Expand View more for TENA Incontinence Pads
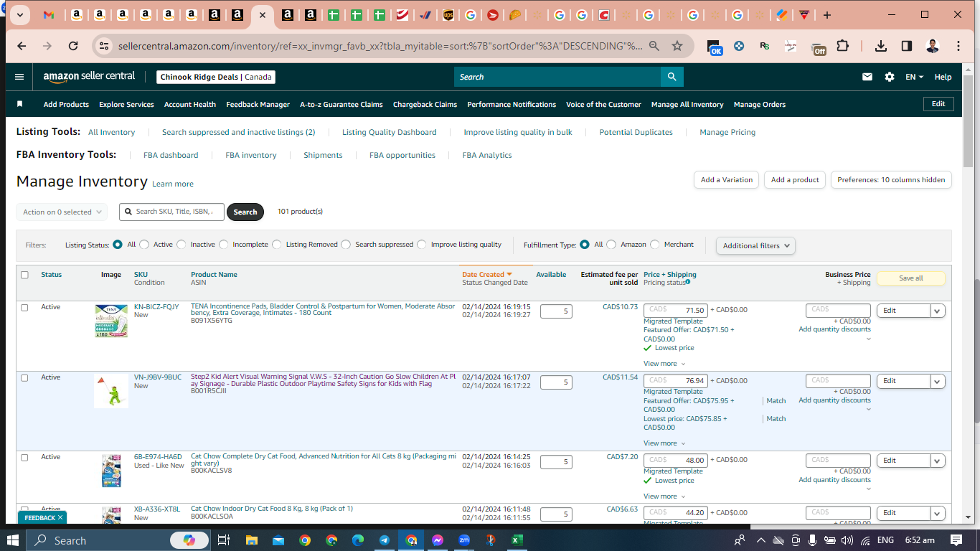This screenshot has width=980, height=551. click(664, 364)
